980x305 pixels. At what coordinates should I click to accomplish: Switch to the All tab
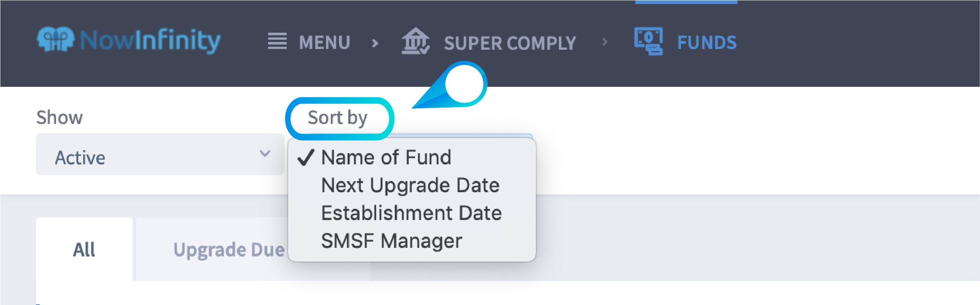(84, 249)
